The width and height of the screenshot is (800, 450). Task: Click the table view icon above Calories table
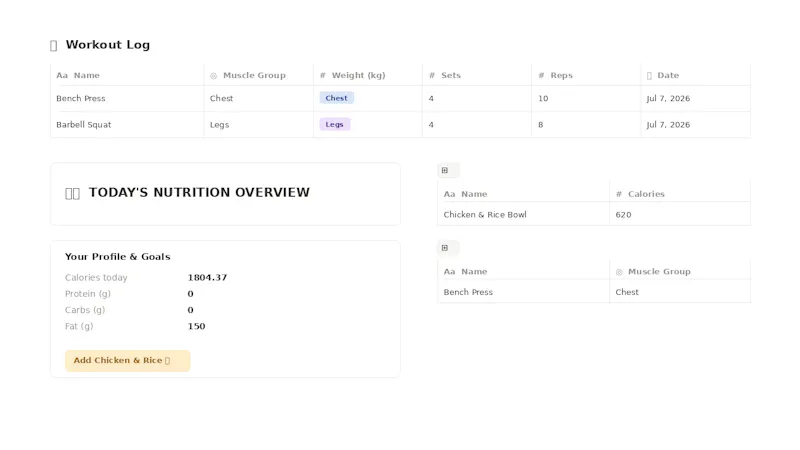pyautogui.click(x=445, y=170)
